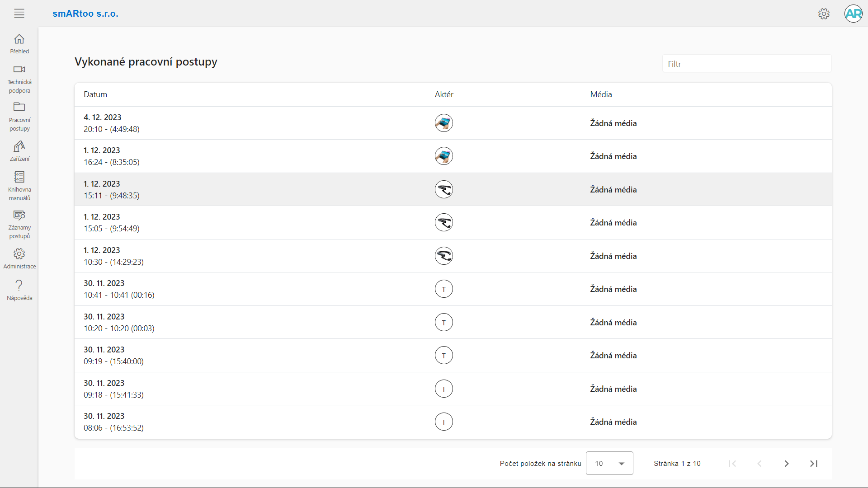Jump to first page of results
868x488 pixels.
point(732,464)
